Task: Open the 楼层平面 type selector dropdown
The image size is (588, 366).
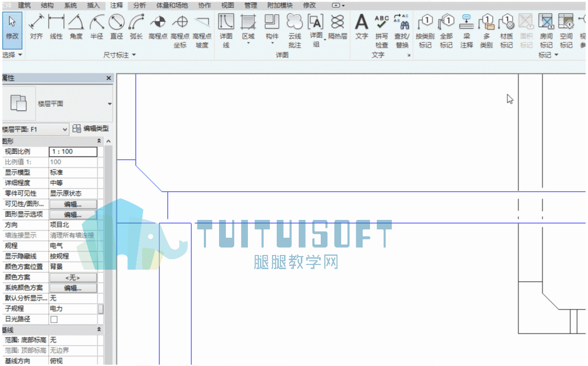Action: tap(110, 104)
